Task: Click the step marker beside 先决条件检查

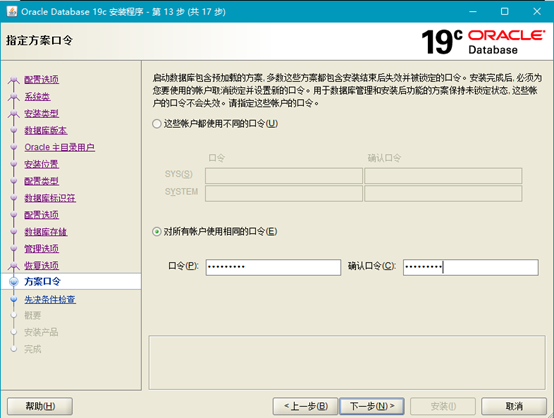Action: click(x=14, y=299)
